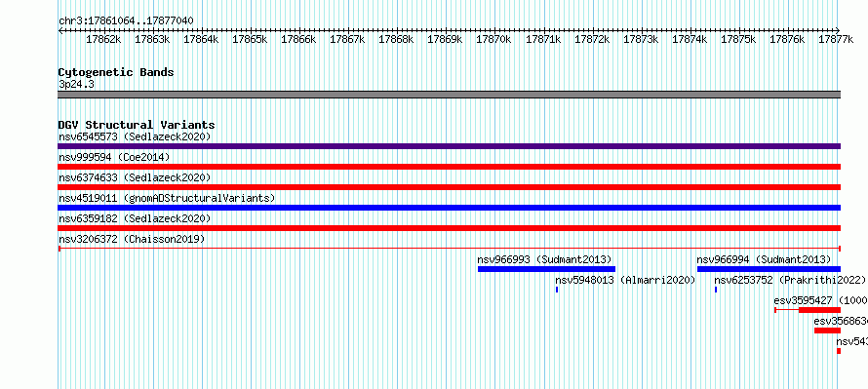
Task: Select the red nsv999594 variant bar
Action: [449, 167]
